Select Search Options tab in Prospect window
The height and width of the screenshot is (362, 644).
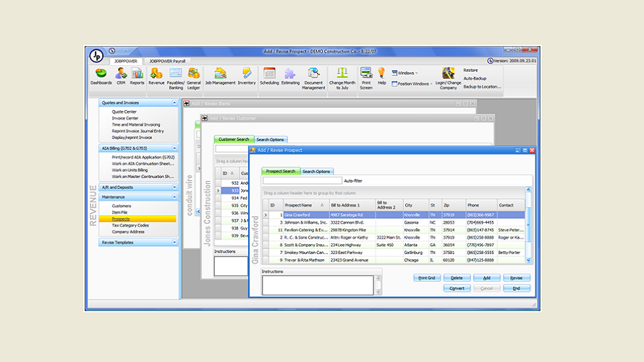click(316, 172)
